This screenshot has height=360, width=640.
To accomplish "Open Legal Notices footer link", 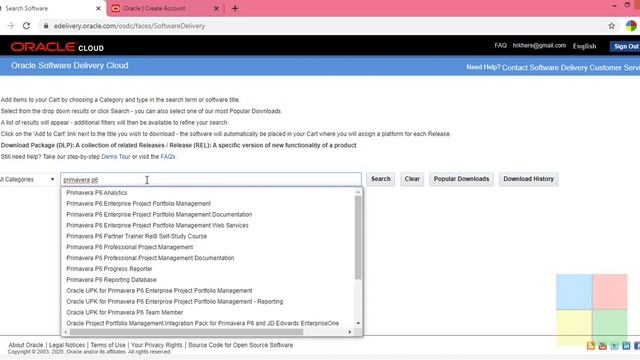I will pos(67,345).
